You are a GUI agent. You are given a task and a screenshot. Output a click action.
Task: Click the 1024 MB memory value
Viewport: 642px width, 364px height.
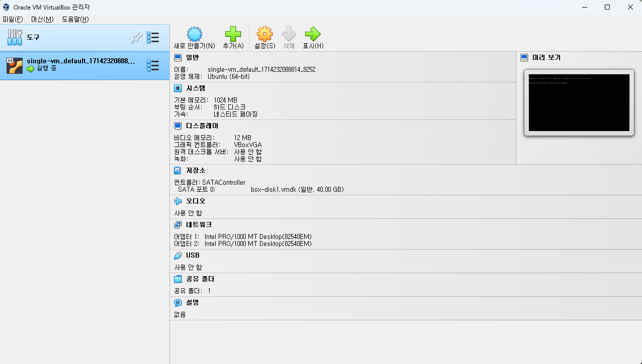(225, 100)
